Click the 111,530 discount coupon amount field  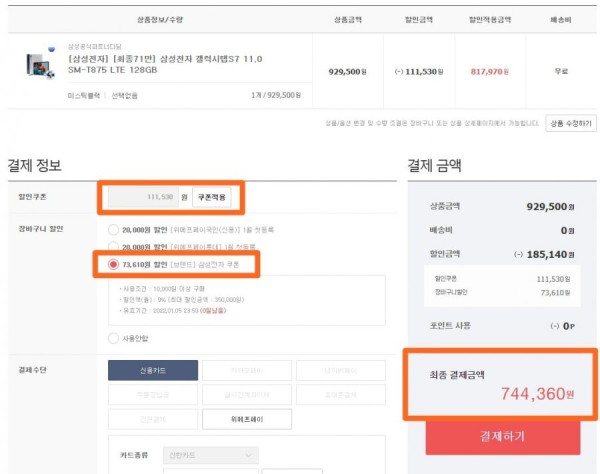tap(143, 197)
